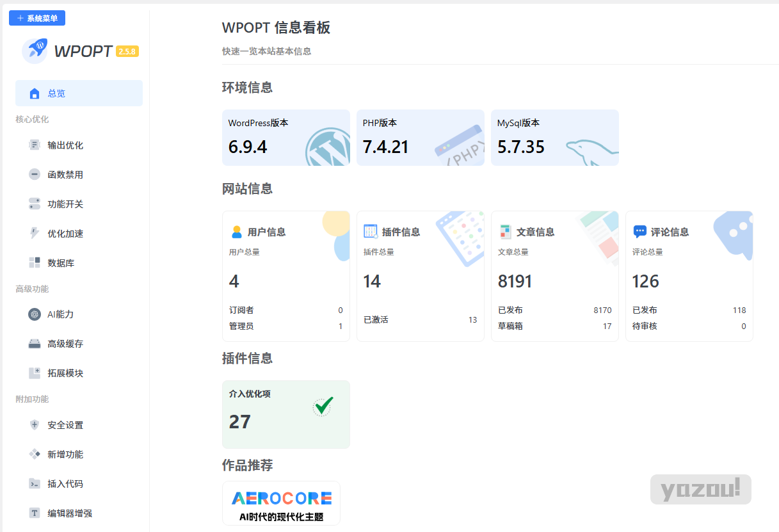Click the 总览 home icon
This screenshot has width=779, height=532.
coord(35,93)
